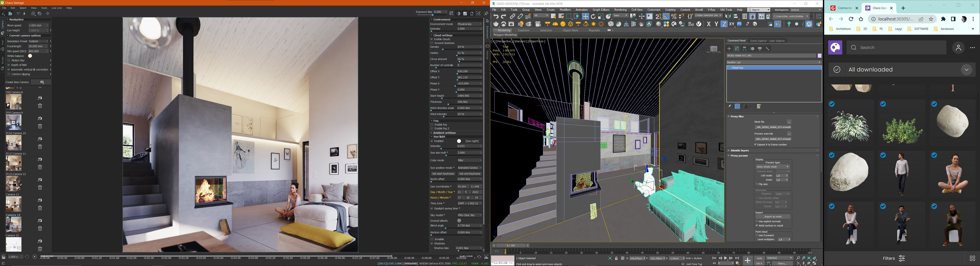Click the Sun Light color swatch
Image resolution: width=980 pixels, height=266 pixels.
pos(459,141)
